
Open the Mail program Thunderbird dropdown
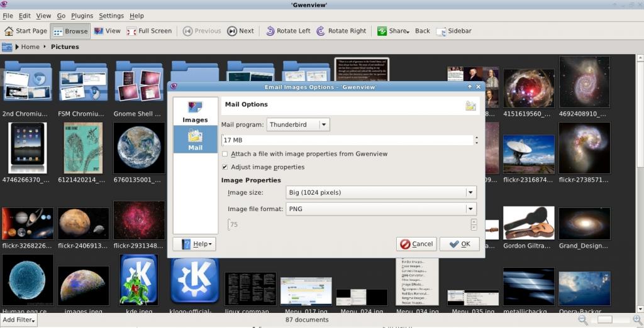point(298,124)
